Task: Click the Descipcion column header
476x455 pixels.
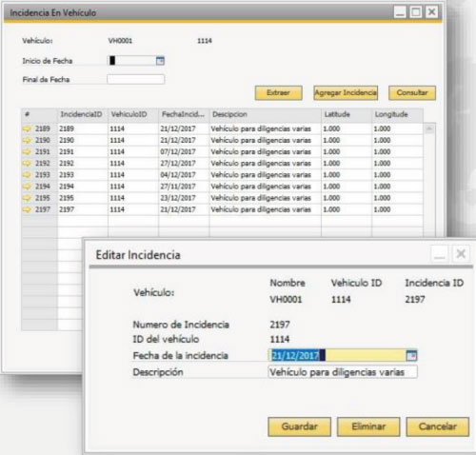Action: 265,114
